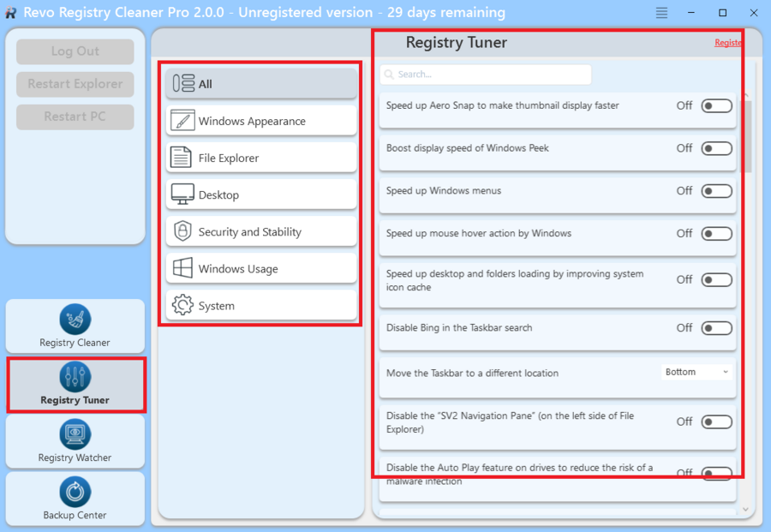This screenshot has height=532, width=771.
Task: Click the Log Out button
Action: coord(75,51)
